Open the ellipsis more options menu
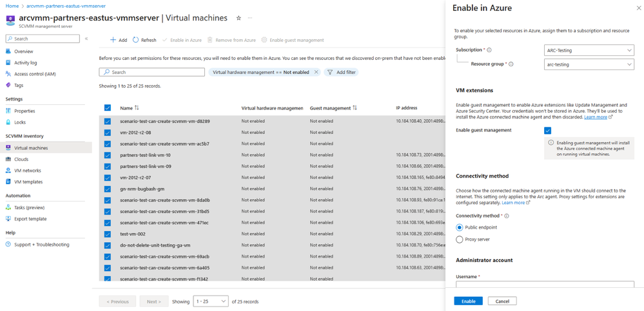The image size is (644, 311). coord(249,18)
